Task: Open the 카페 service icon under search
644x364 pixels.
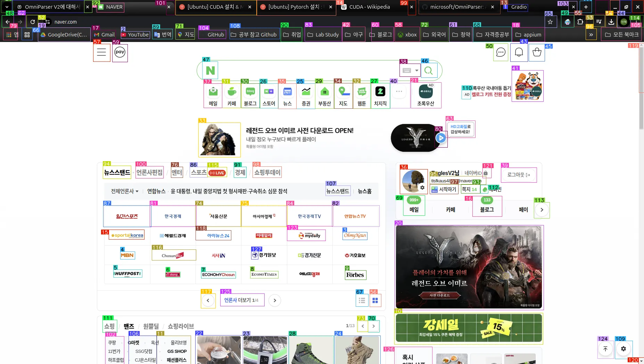Action: click(232, 96)
